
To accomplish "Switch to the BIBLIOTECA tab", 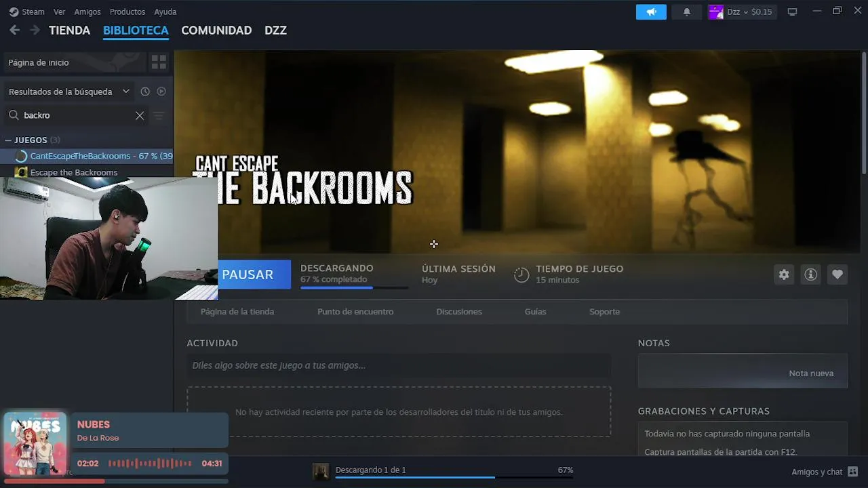I will (136, 30).
